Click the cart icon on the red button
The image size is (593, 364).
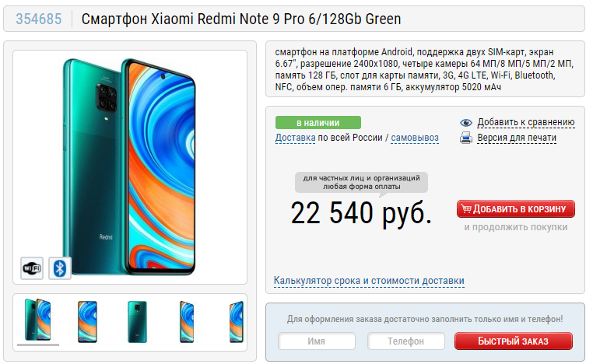coord(466,208)
